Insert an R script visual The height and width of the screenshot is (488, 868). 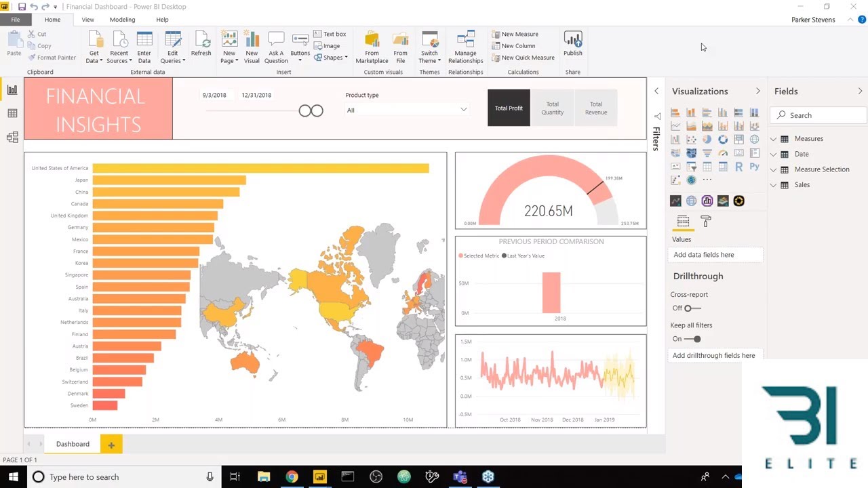pos(738,166)
